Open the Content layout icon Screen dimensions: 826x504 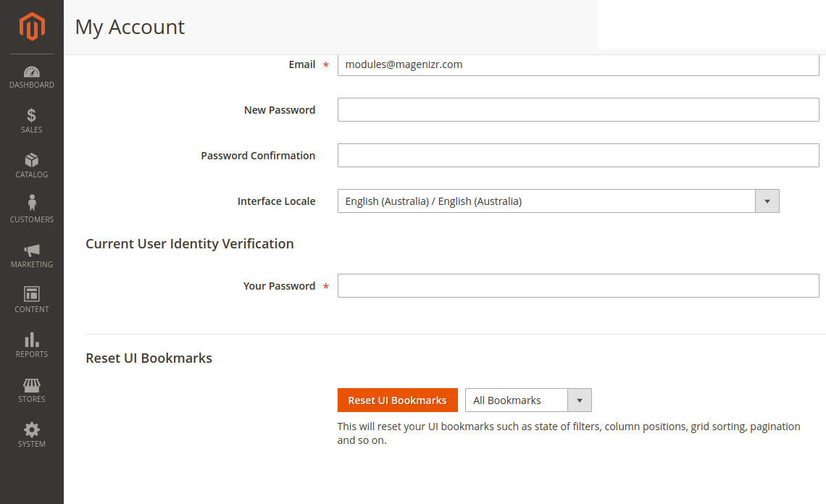tap(32, 294)
